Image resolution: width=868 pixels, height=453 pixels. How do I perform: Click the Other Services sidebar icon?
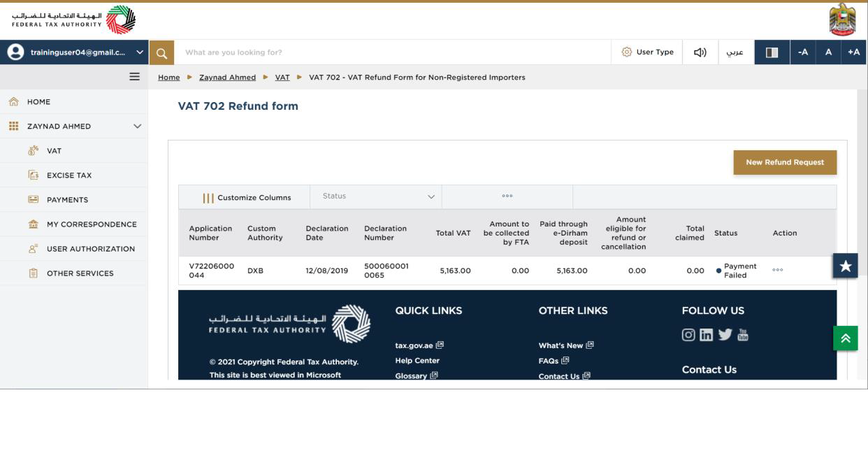[33, 273]
